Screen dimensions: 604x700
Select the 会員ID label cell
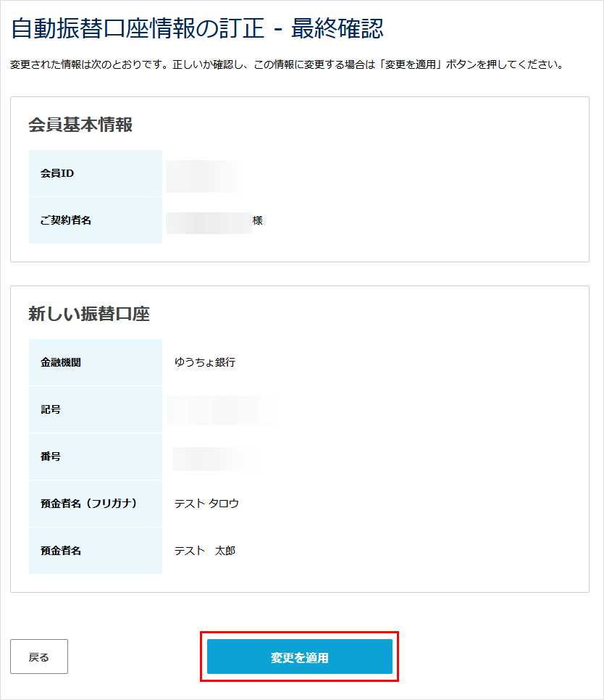click(x=95, y=173)
